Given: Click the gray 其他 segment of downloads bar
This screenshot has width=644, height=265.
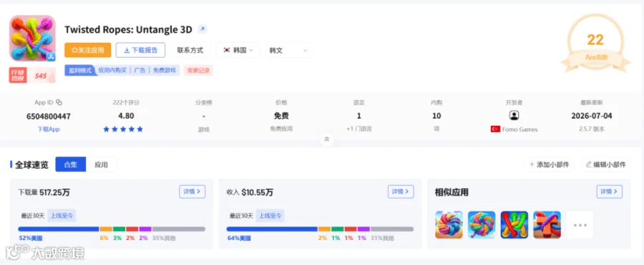Looking at the screenshot, I should click(x=179, y=229).
